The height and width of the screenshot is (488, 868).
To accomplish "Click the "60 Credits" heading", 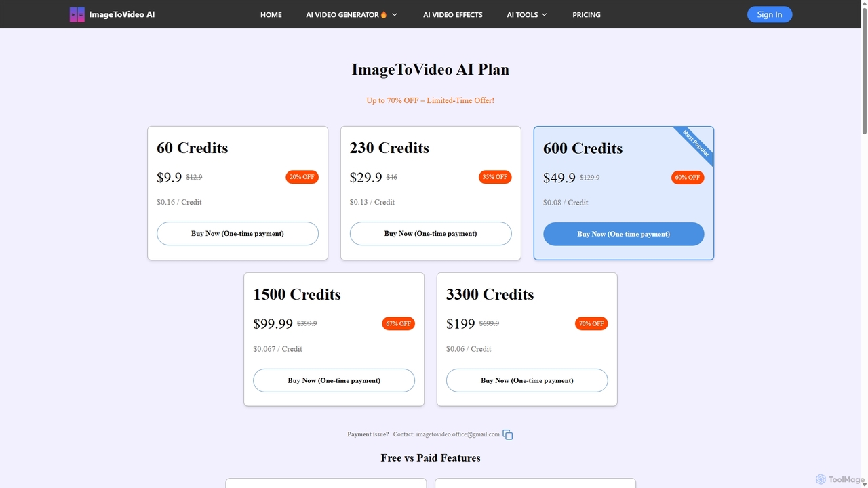I will tap(193, 148).
